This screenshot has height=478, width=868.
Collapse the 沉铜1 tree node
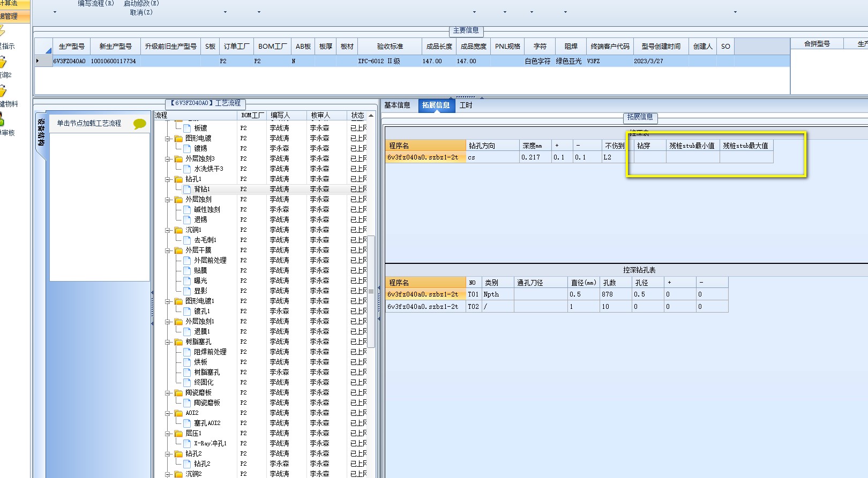[x=168, y=230]
